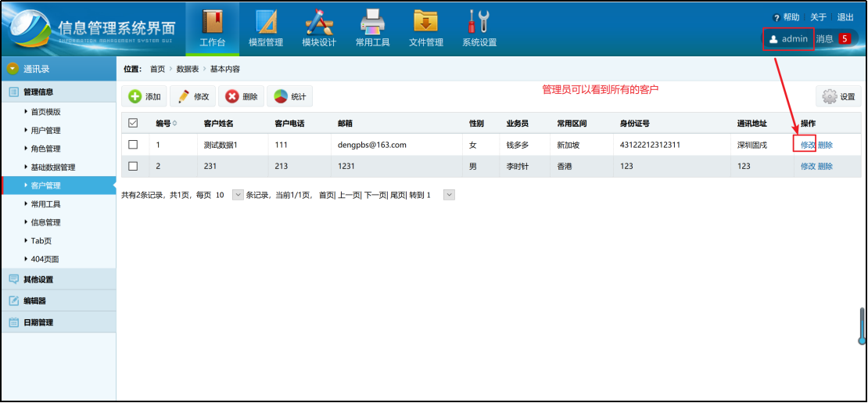
Task: Click the 钱多多 salesperson cell
Action: click(x=518, y=146)
